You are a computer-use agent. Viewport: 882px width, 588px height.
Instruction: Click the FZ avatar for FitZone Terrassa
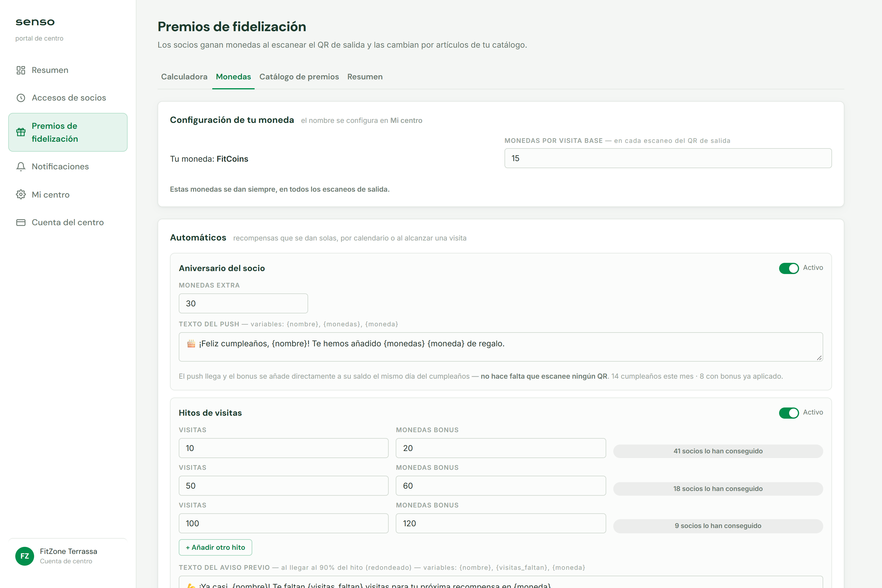[25, 556]
